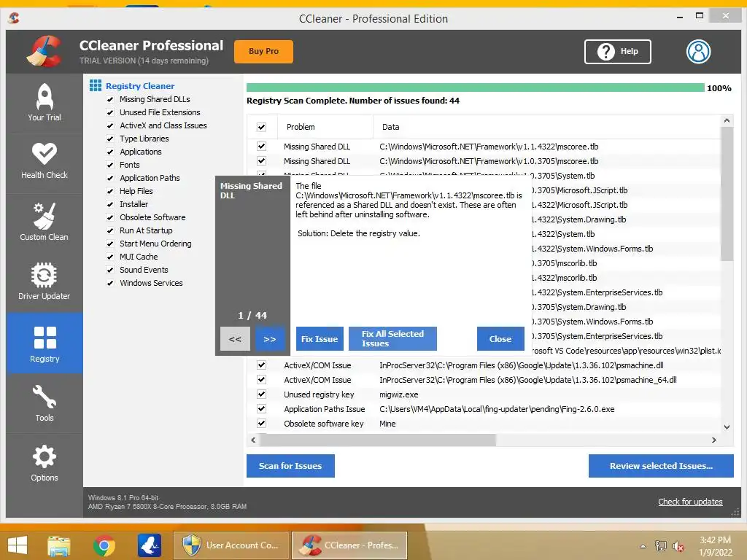Click the muted volume tray icon
The height and width of the screenshot is (560, 747).
[x=678, y=546]
